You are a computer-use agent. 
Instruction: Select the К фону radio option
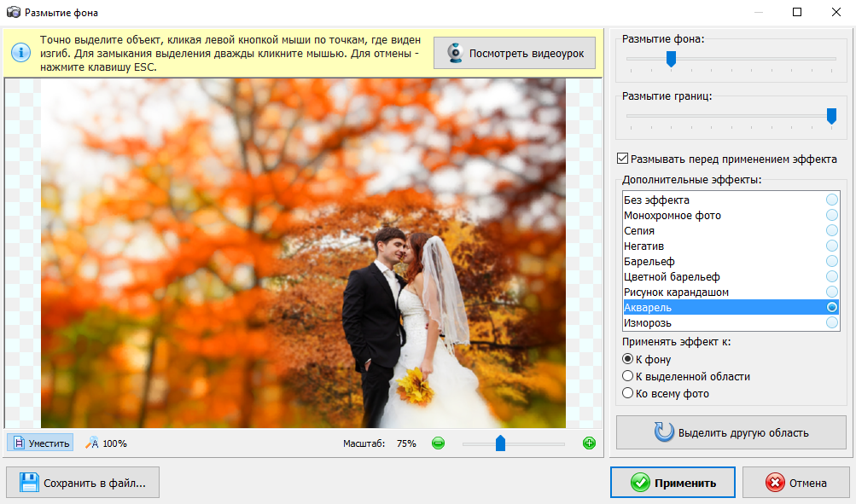[628, 359]
